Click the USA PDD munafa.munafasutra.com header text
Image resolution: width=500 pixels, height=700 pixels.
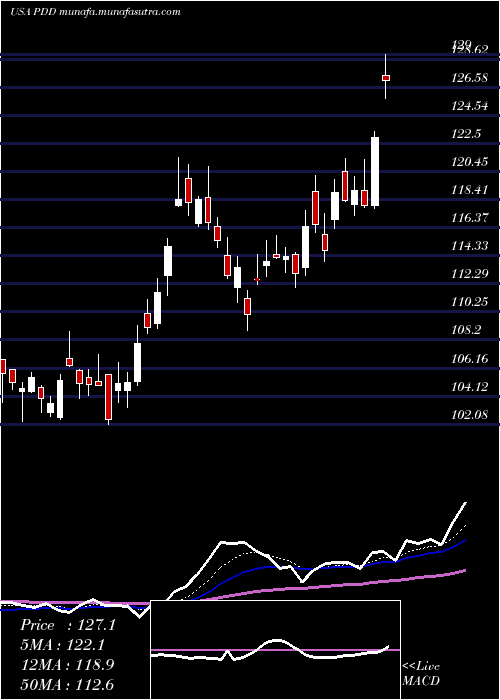pos(95,12)
